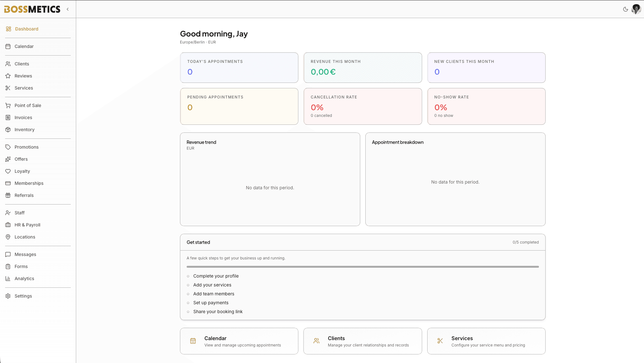Image resolution: width=644 pixels, height=363 pixels.
Task: Open Invoices using its sidebar icon
Action: (8, 118)
